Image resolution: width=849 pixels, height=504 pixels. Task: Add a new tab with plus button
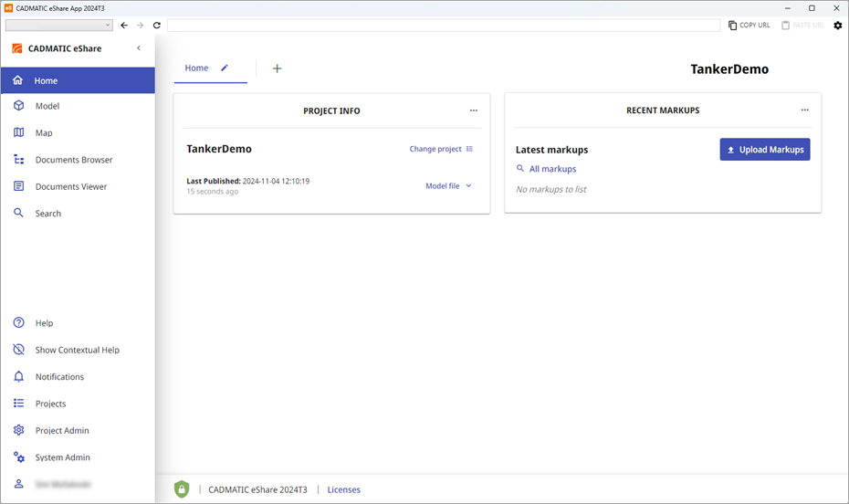click(x=278, y=68)
